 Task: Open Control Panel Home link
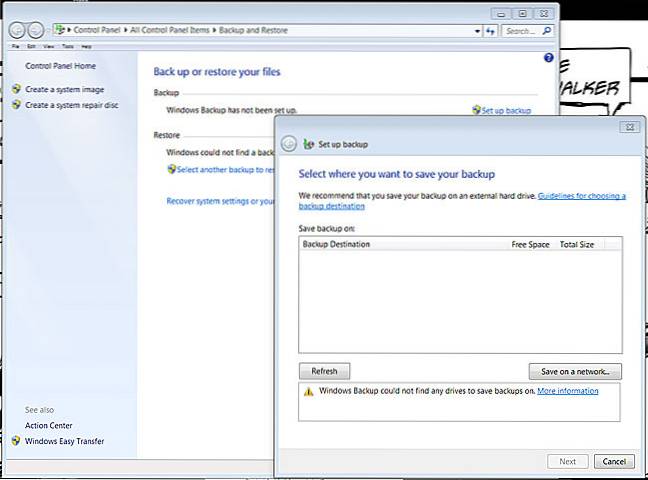tap(60, 66)
